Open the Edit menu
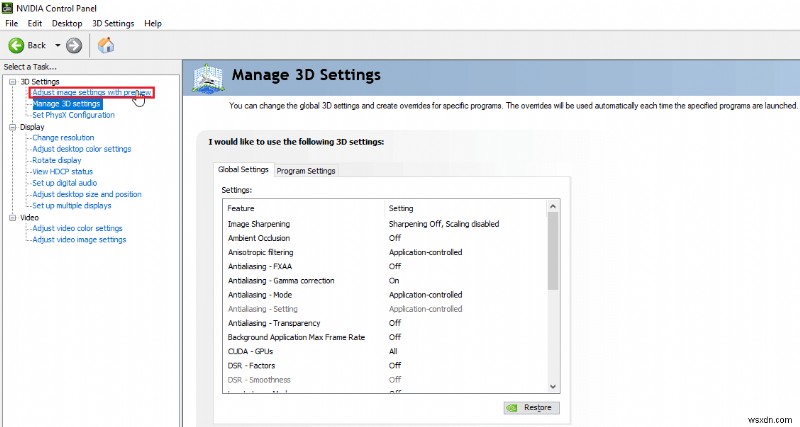 tap(35, 23)
